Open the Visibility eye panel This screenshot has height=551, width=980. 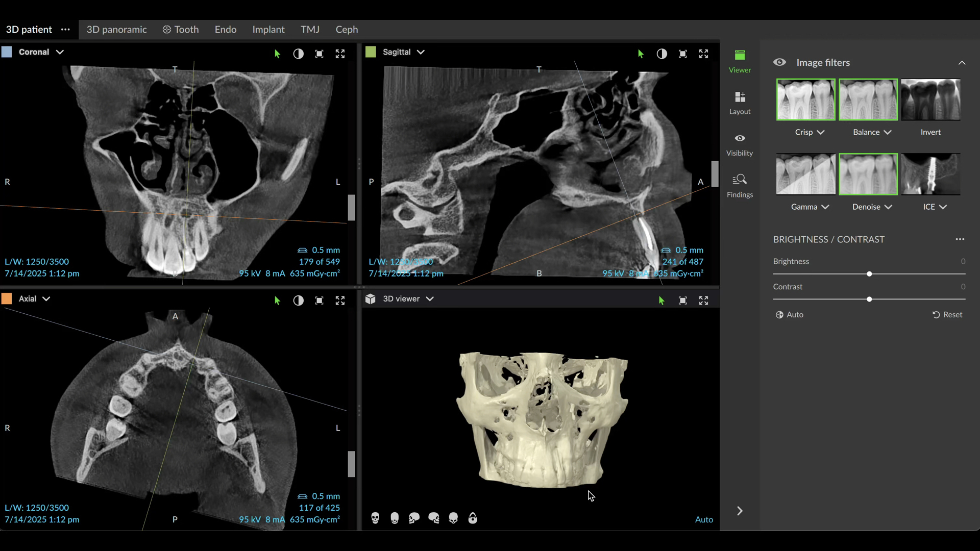[x=740, y=144]
